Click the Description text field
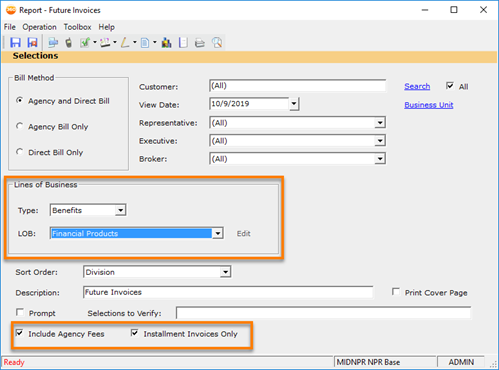The width and height of the screenshot is (499, 370). (x=228, y=292)
